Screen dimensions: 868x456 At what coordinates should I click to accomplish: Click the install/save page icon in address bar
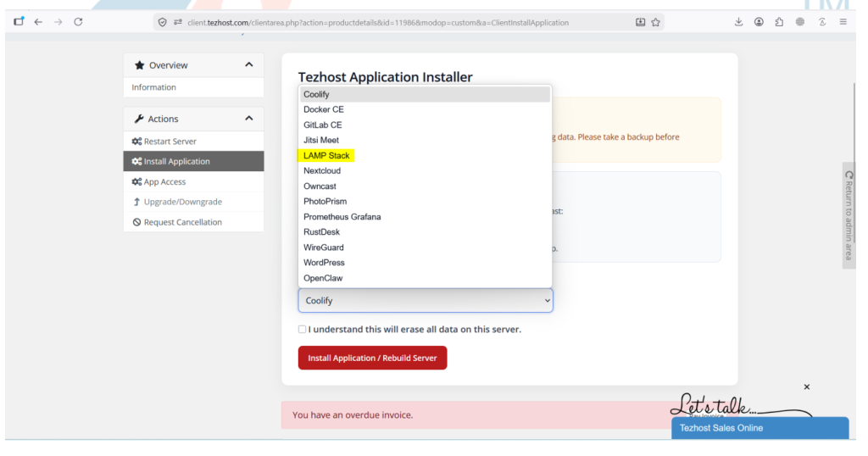pyautogui.click(x=641, y=23)
